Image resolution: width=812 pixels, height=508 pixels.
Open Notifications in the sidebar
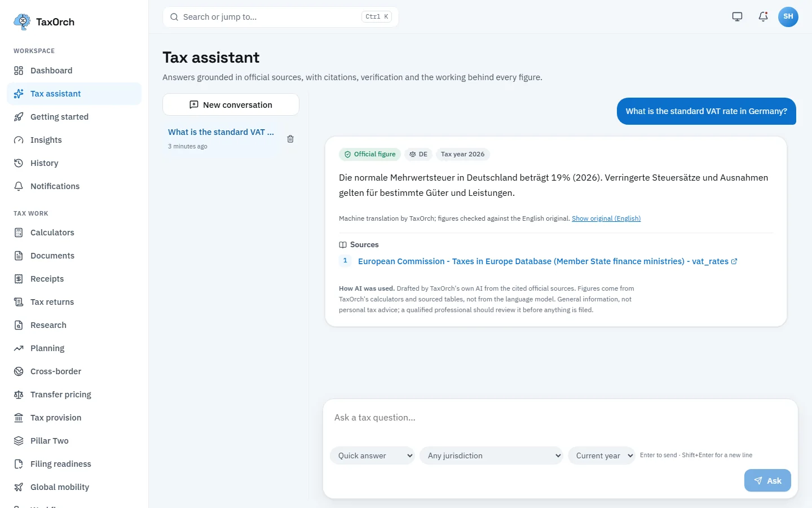coord(74,186)
